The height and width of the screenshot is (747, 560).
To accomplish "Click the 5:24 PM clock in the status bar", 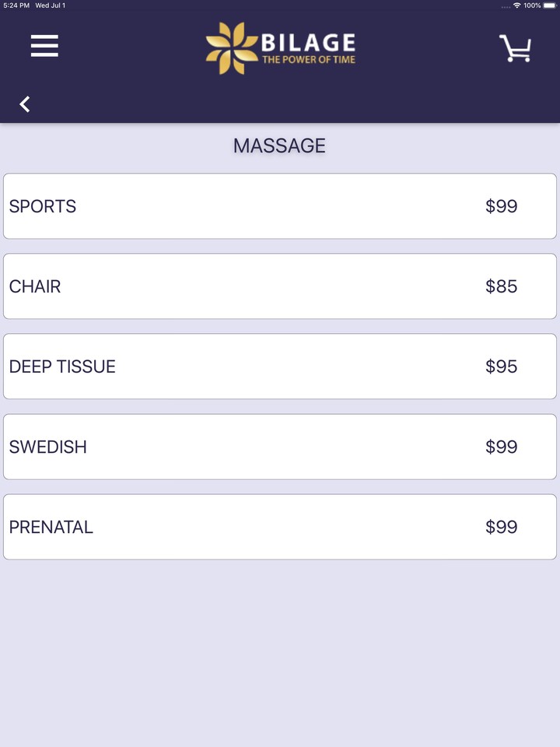I will pos(16,5).
